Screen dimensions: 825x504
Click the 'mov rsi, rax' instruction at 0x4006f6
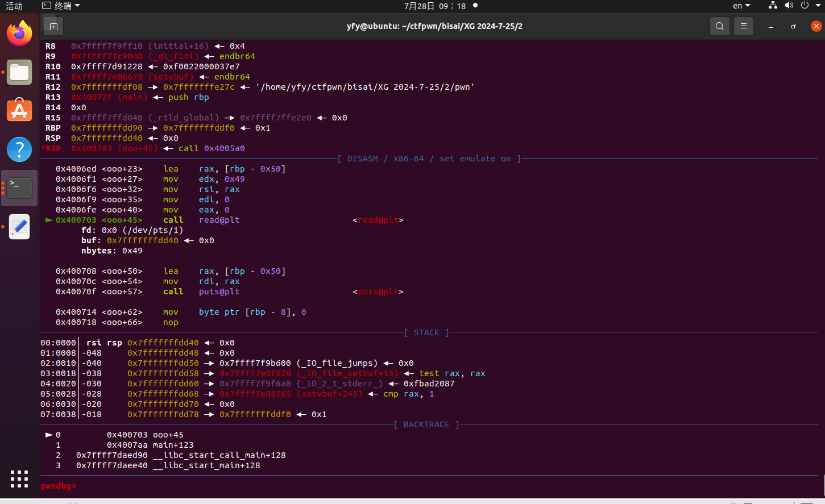click(201, 189)
